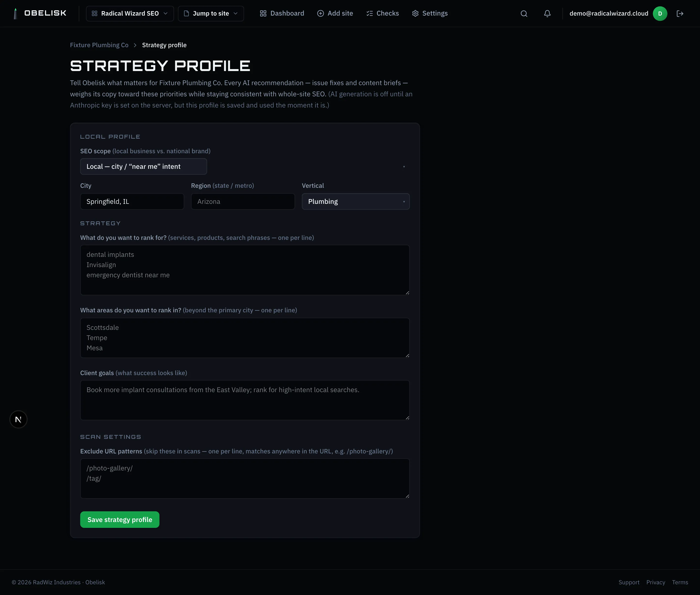Open the notifications bell icon
The image size is (700, 595).
coord(547,13)
